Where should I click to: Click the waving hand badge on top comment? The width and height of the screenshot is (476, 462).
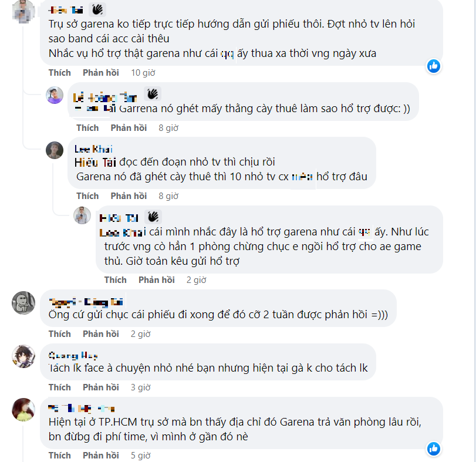click(97, 10)
